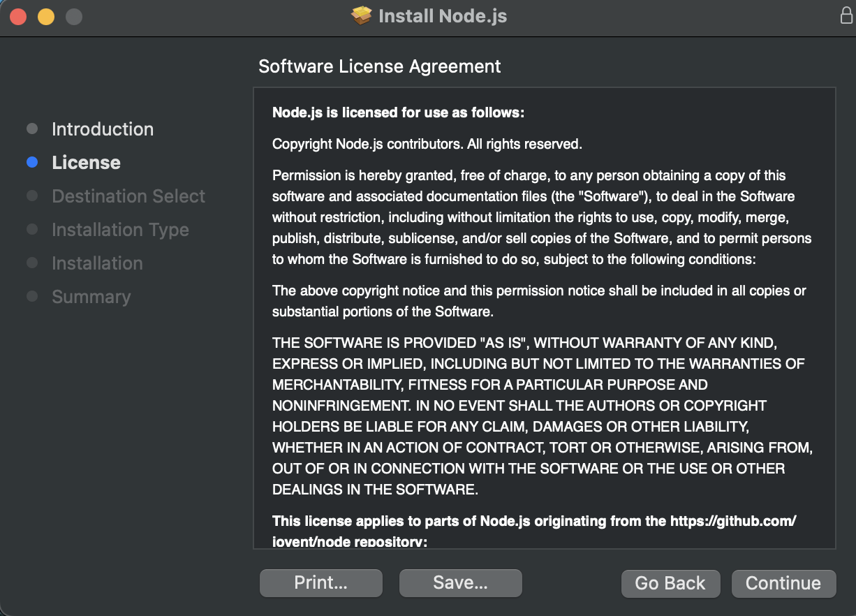Click the Software License Agreement heading
856x616 pixels.
coord(380,66)
